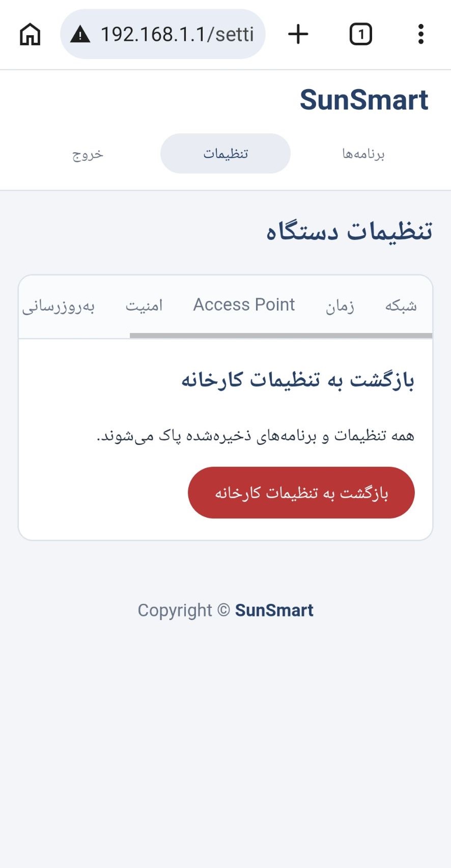This screenshot has width=451, height=868.
Task: Log out using the خروج link
Action: [x=88, y=154]
